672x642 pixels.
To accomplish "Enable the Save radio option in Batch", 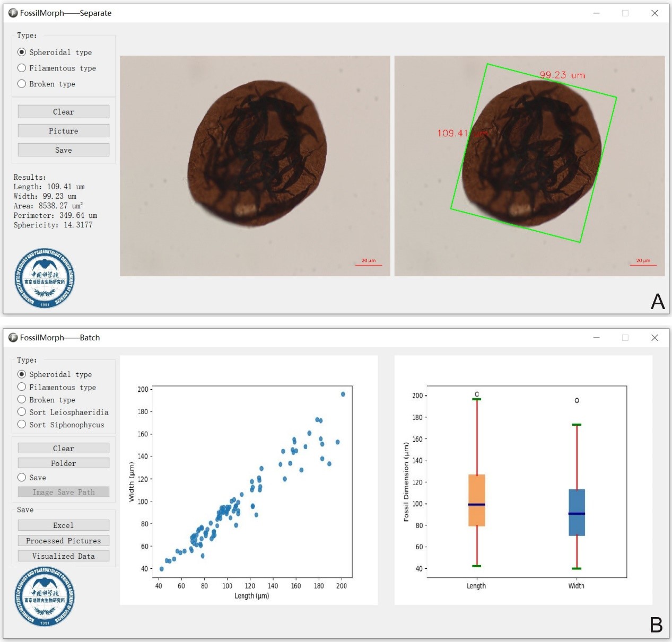I will click(x=22, y=477).
